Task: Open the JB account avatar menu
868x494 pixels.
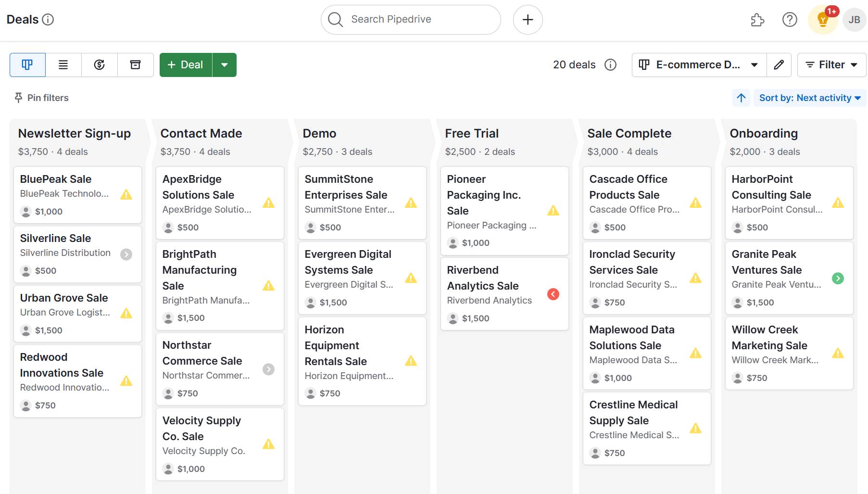Action: coord(855,20)
